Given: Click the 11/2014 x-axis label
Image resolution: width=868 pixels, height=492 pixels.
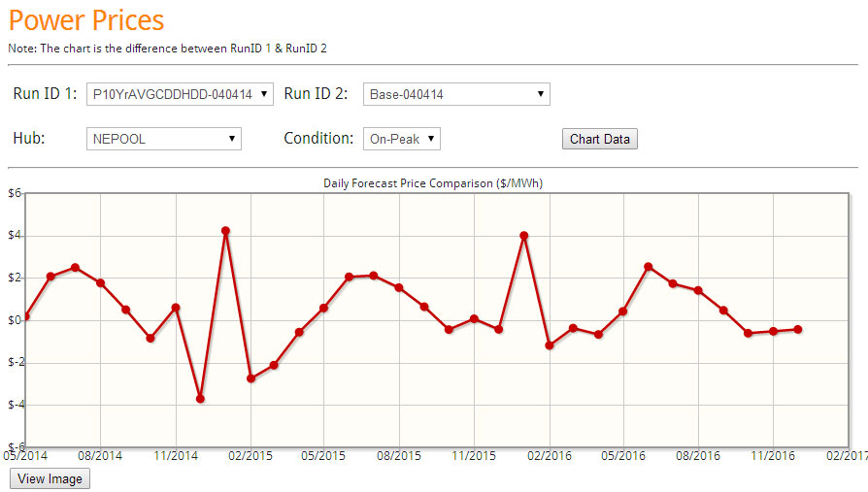Looking at the screenshot, I should 176,456.
